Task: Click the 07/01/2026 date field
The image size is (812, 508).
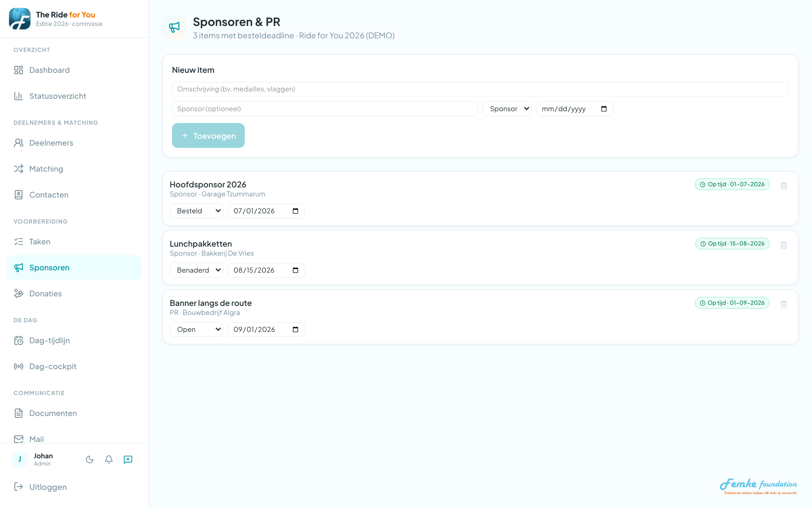Action: 266,211
